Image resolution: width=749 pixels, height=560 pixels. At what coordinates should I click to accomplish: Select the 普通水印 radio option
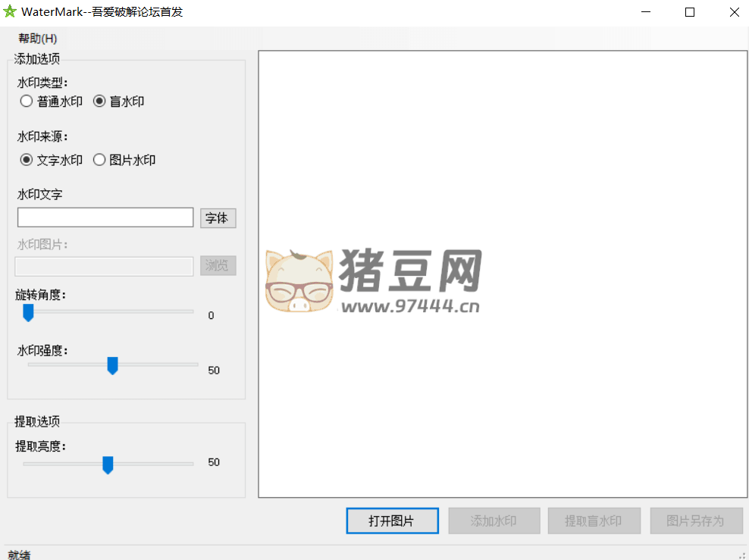pyautogui.click(x=27, y=102)
